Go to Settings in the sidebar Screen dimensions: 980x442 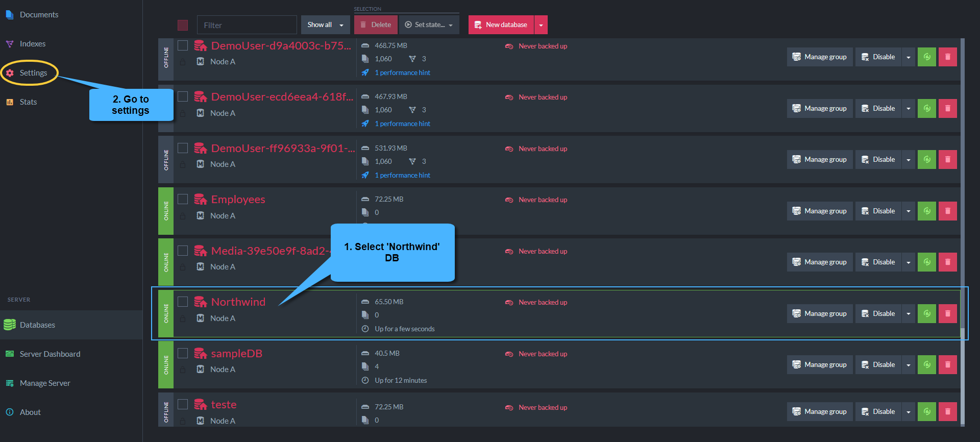[33, 73]
